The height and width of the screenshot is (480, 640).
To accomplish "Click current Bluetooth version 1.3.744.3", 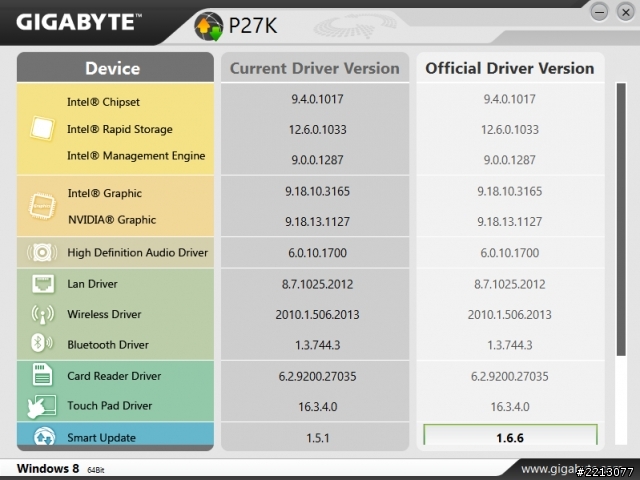I will pos(318,345).
